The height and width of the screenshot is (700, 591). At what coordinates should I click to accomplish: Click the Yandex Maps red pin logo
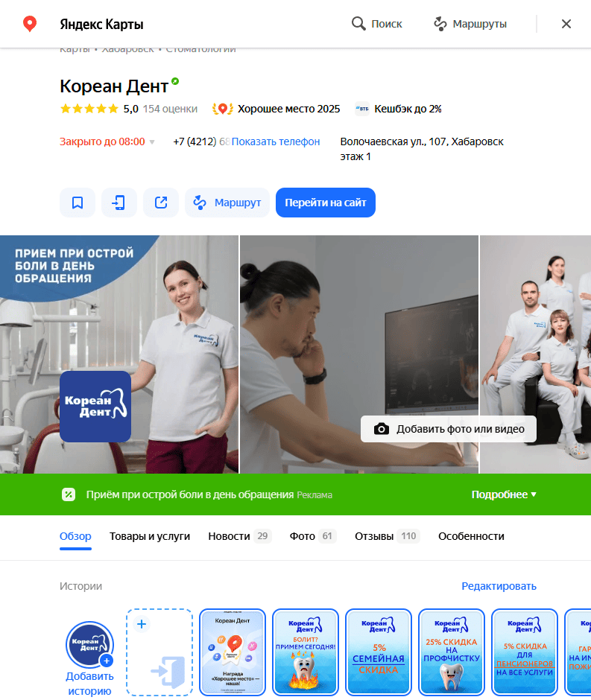pyautogui.click(x=30, y=24)
